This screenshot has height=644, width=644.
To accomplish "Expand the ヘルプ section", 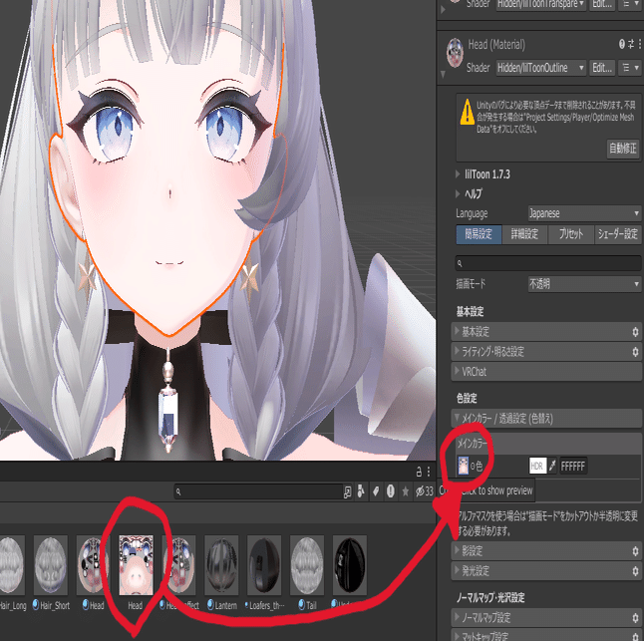I will click(458, 193).
